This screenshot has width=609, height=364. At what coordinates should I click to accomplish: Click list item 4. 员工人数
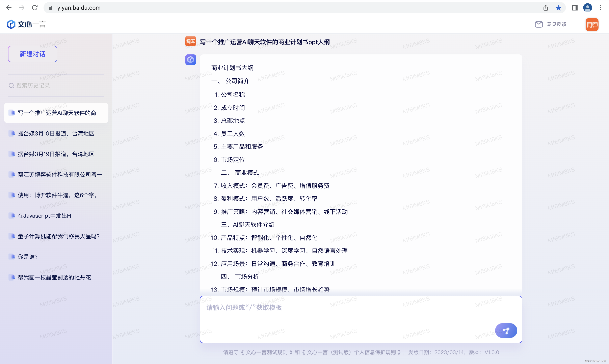229,133
